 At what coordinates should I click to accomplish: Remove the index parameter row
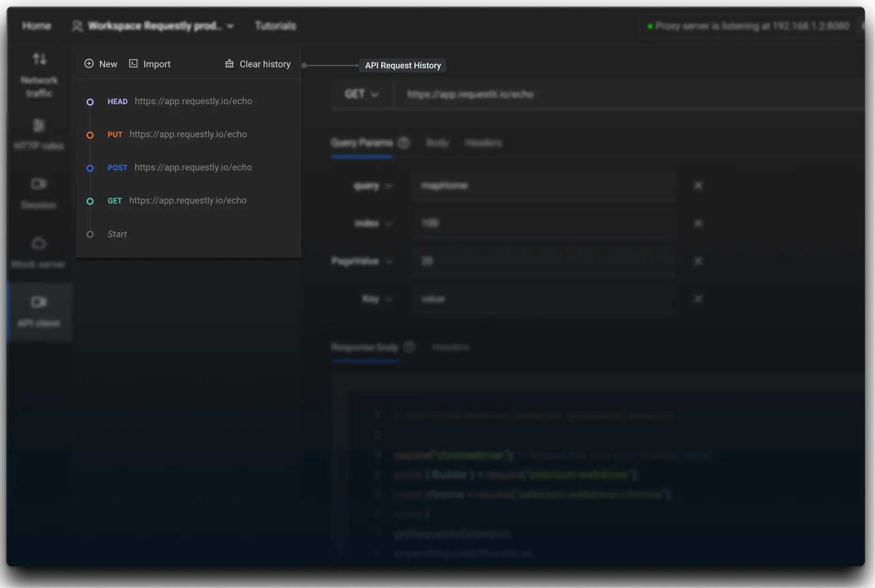698,223
